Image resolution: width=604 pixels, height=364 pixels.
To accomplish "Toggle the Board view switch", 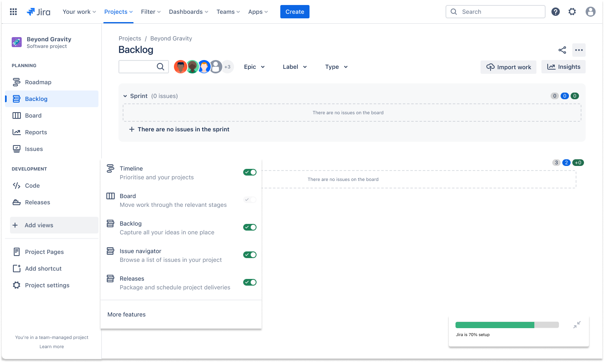I will coord(250,200).
